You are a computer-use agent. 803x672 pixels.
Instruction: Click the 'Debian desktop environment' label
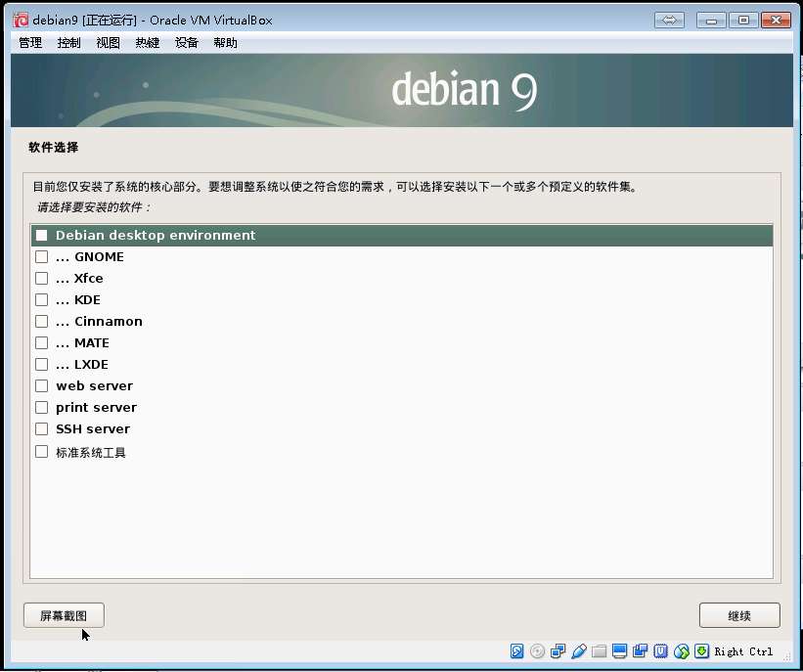pos(156,235)
